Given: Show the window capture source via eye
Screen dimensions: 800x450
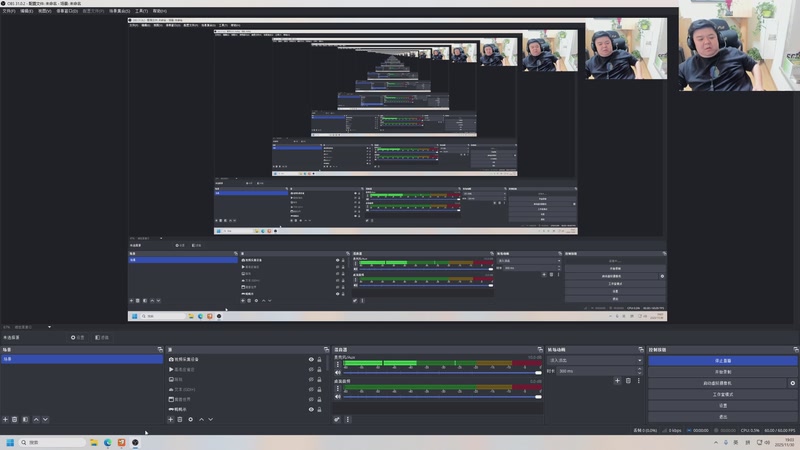Looking at the screenshot, I should (x=311, y=399).
